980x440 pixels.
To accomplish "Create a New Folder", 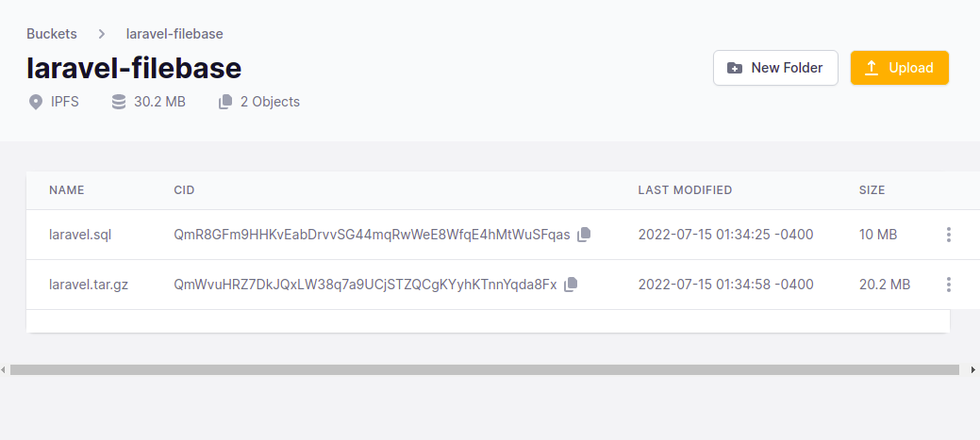I will tap(775, 68).
